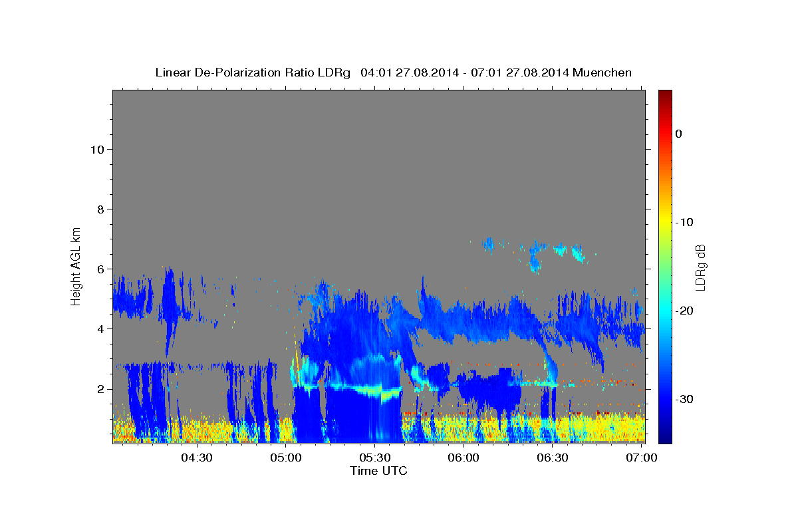Click the 'LDRg dB' colorbar label
798x532 pixels.
700,267
